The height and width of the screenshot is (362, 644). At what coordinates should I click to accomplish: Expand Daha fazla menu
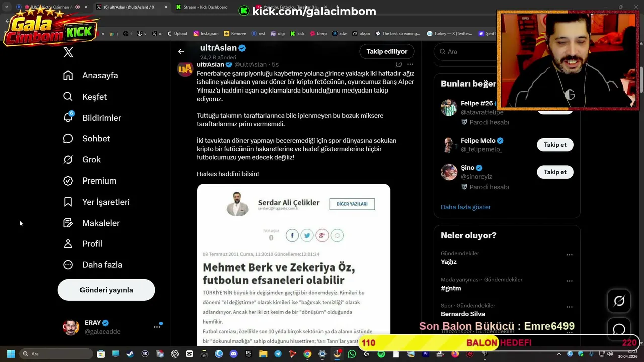coord(93,265)
